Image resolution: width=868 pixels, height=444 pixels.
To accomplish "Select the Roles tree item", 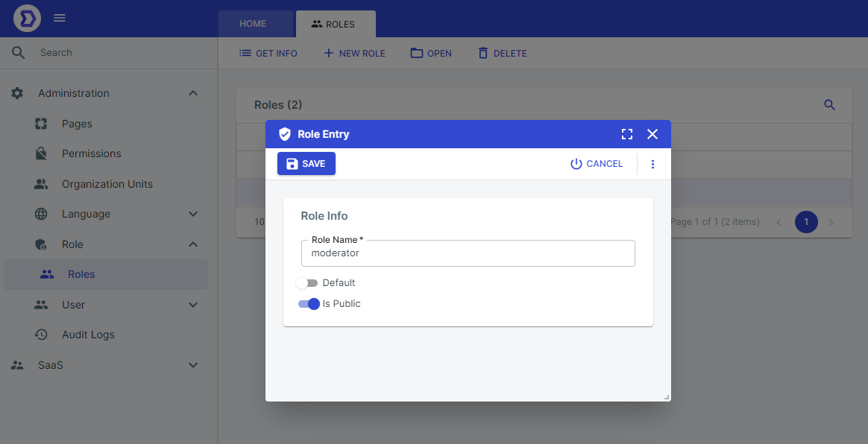I will [x=106, y=274].
